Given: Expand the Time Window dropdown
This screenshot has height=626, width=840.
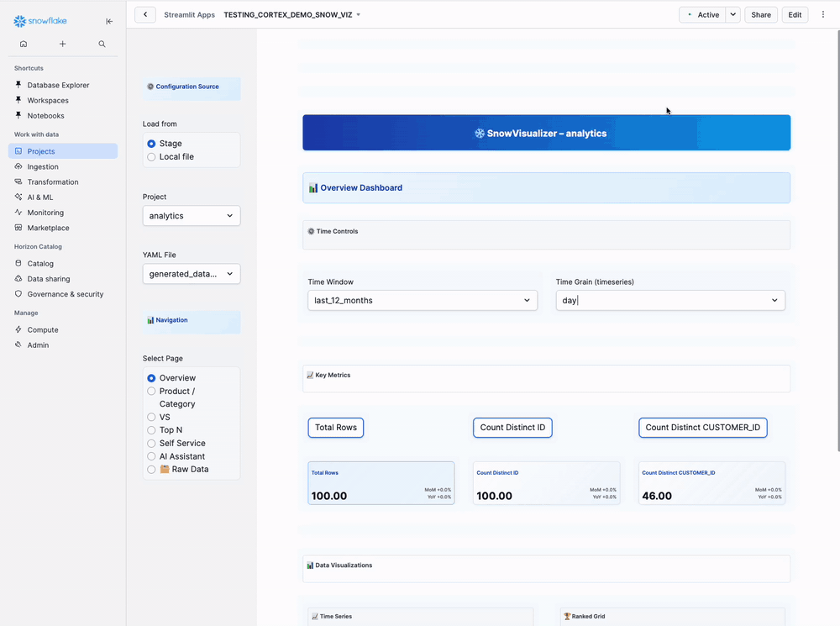Looking at the screenshot, I should click(x=423, y=300).
